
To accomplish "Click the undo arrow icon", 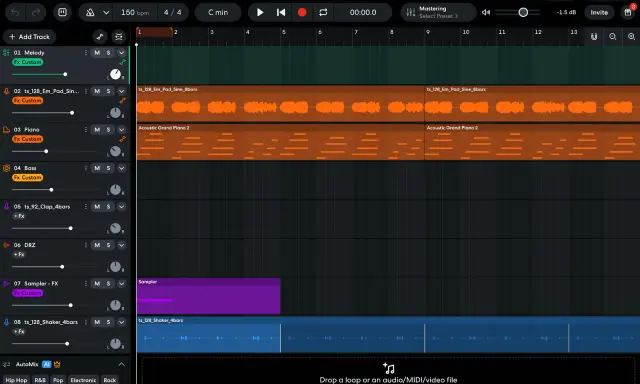I will (15, 12).
